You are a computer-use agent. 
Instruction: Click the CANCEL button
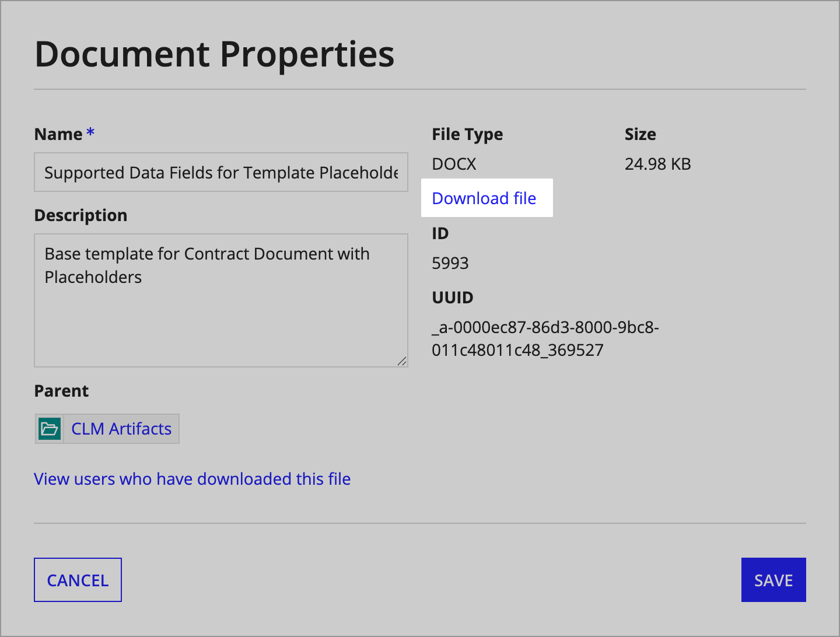78,580
